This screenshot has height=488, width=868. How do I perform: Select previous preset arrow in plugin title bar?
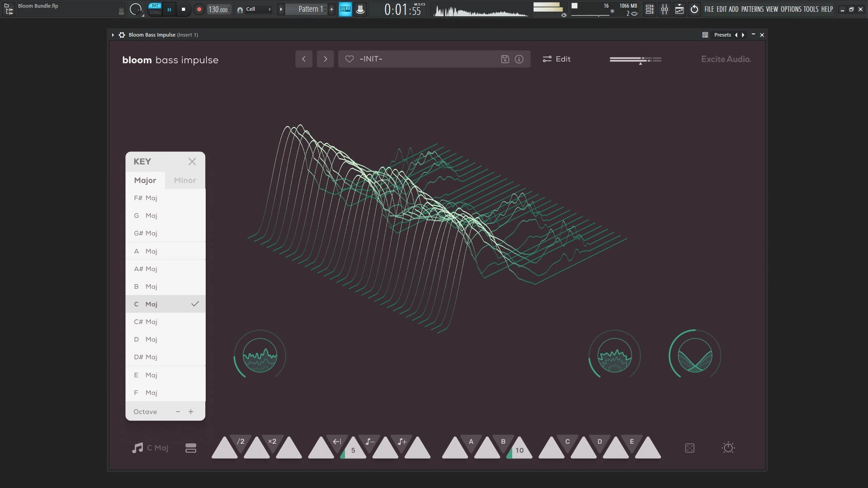(x=736, y=35)
